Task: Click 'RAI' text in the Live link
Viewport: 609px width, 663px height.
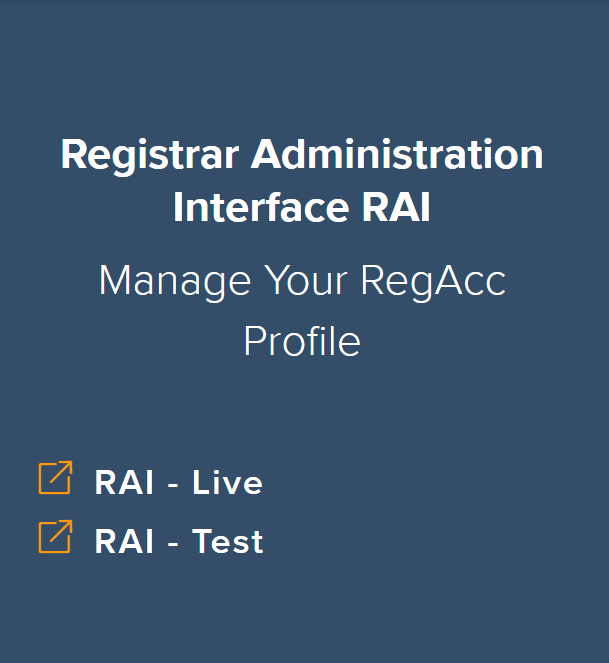Action: [x=124, y=483]
